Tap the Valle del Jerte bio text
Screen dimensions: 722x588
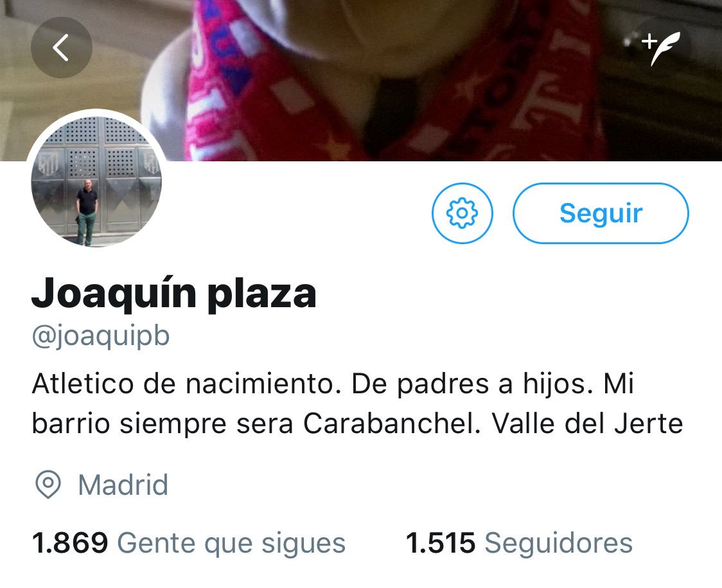coord(587,423)
